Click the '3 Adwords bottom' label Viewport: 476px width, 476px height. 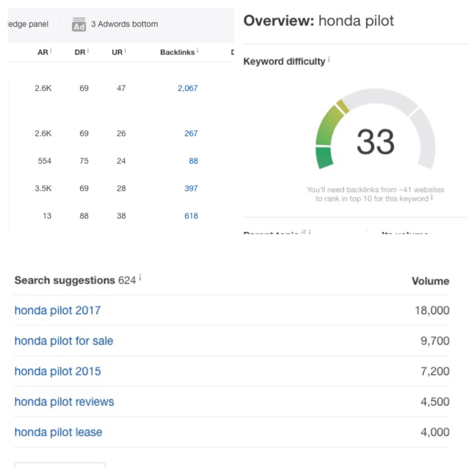pyautogui.click(x=125, y=24)
